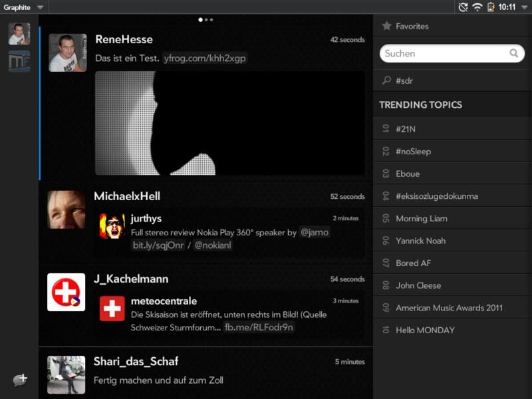Select the ReneHesse account avatar in sidebar
The height and width of the screenshot is (399, 532).
(x=19, y=34)
